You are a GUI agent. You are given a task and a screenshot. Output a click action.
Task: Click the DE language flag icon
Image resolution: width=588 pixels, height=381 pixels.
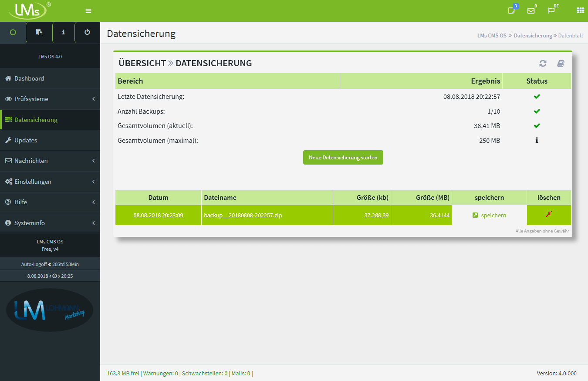(551, 10)
